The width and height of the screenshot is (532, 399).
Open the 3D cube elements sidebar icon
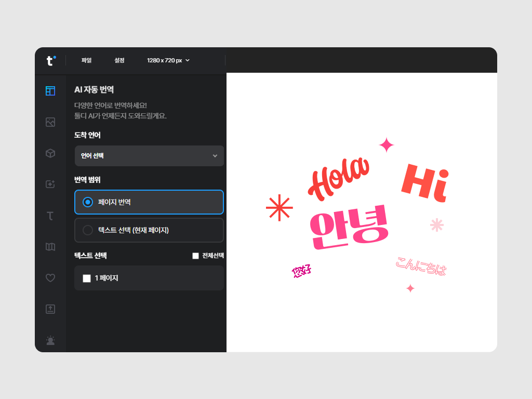pyautogui.click(x=50, y=153)
